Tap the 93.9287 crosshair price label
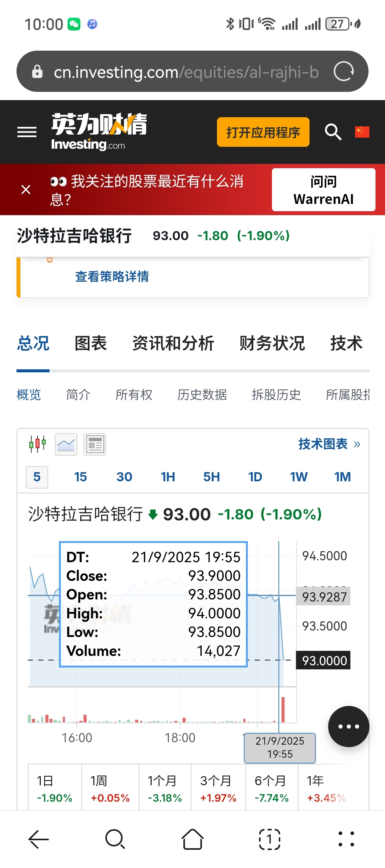 point(323,596)
